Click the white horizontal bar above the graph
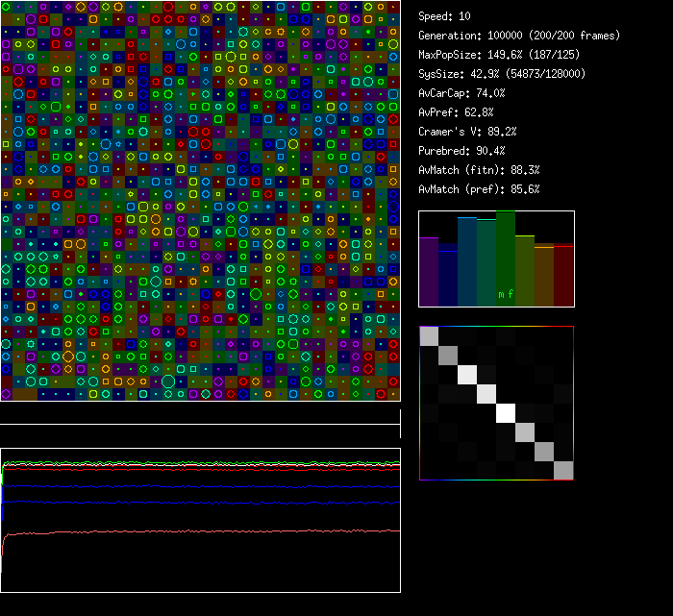Screen dimensions: 673x616 coord(200,424)
